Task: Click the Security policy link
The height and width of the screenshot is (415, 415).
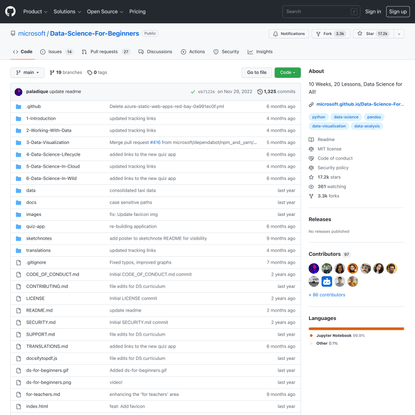Action: tap(333, 168)
